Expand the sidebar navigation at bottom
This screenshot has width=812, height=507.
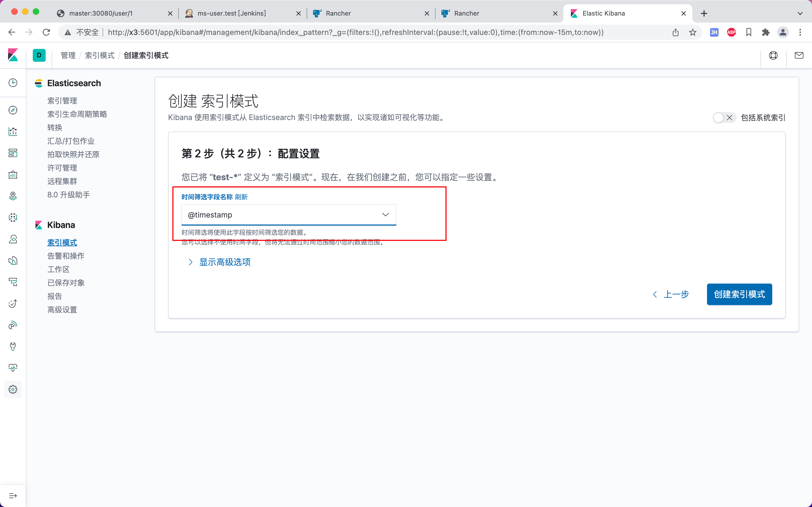coord(13,496)
